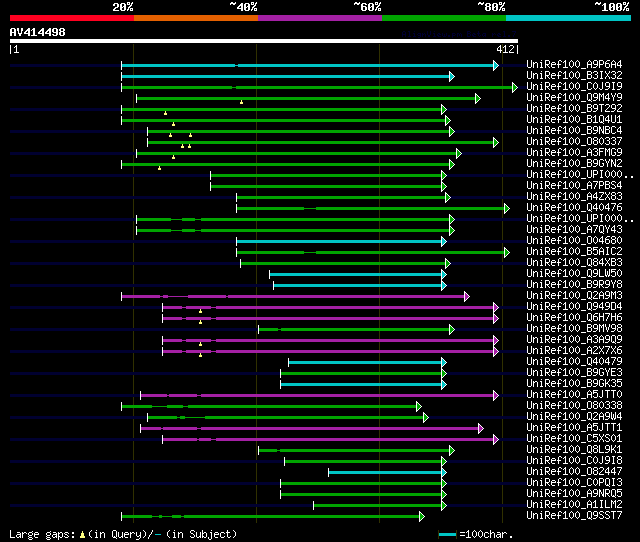Select label UniRef100_C5XS01
The height and width of the screenshot is (542, 640).
[574, 439]
